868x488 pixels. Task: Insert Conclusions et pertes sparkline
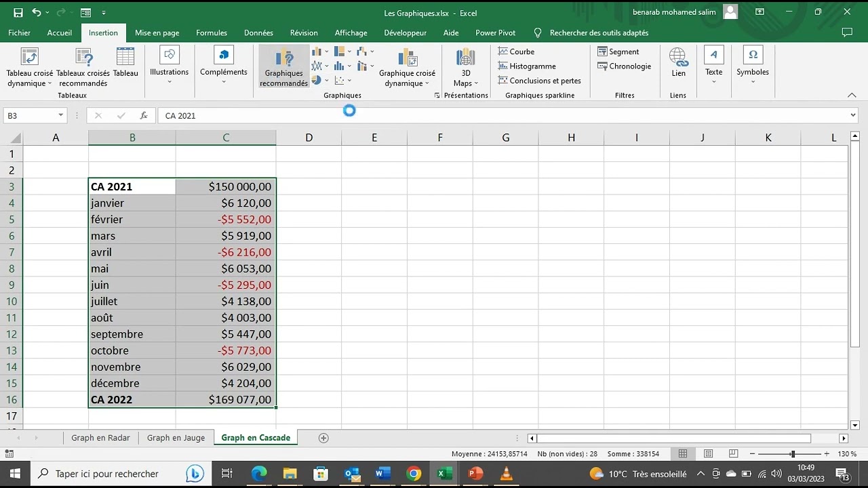click(539, 81)
